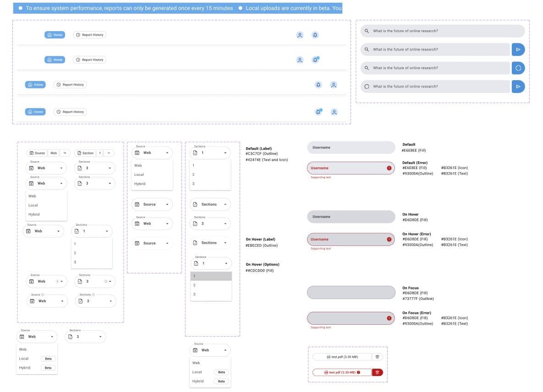Image resolution: width=543 pixels, height=392 pixels.
Task: Click the error icon inside the red test.pdf chip
Action: pyautogui.click(x=358, y=372)
